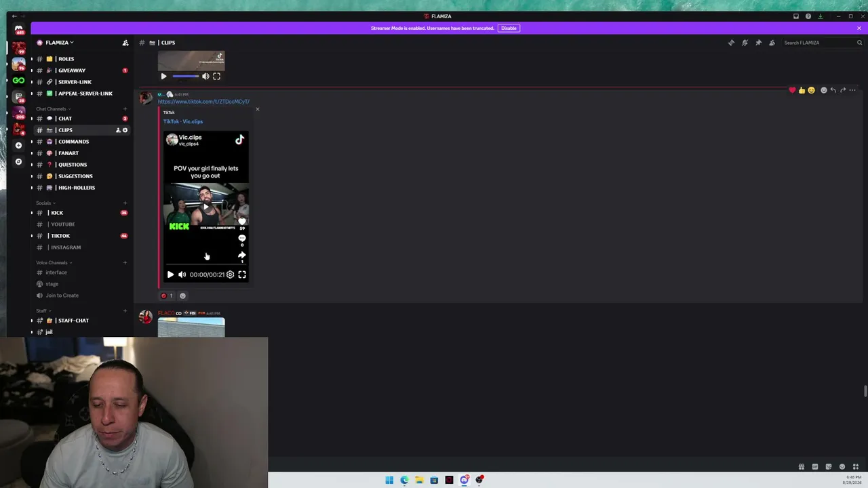Open Threads icon in channel header
Screen dimensions: 868x488
coord(731,43)
